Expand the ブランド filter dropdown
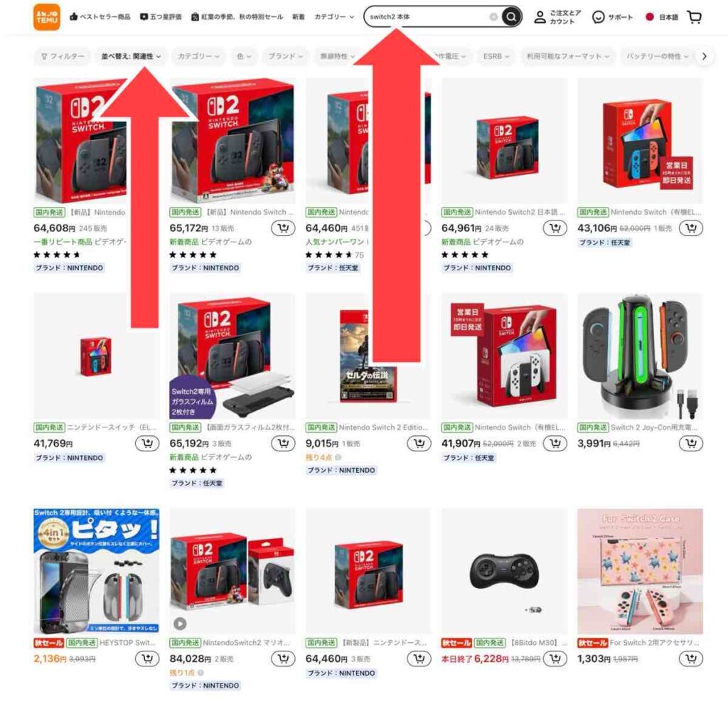Image resolution: width=728 pixels, height=704 pixels. [x=285, y=56]
